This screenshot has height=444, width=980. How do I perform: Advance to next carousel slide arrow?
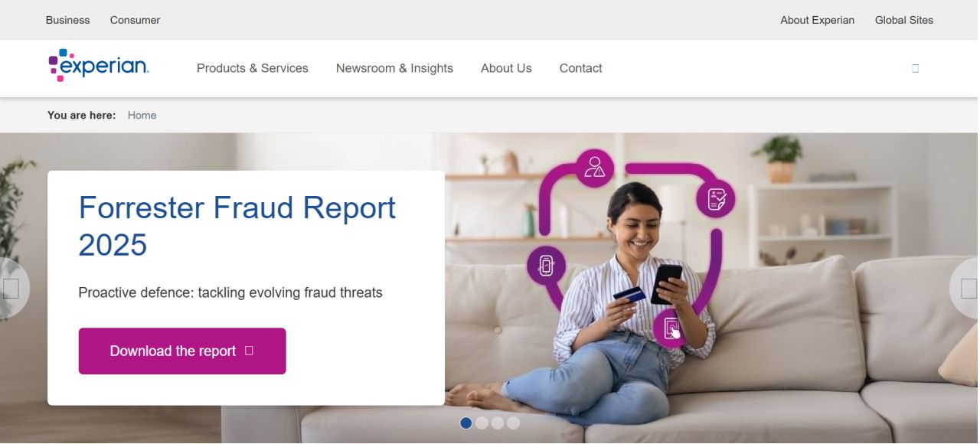click(x=968, y=289)
